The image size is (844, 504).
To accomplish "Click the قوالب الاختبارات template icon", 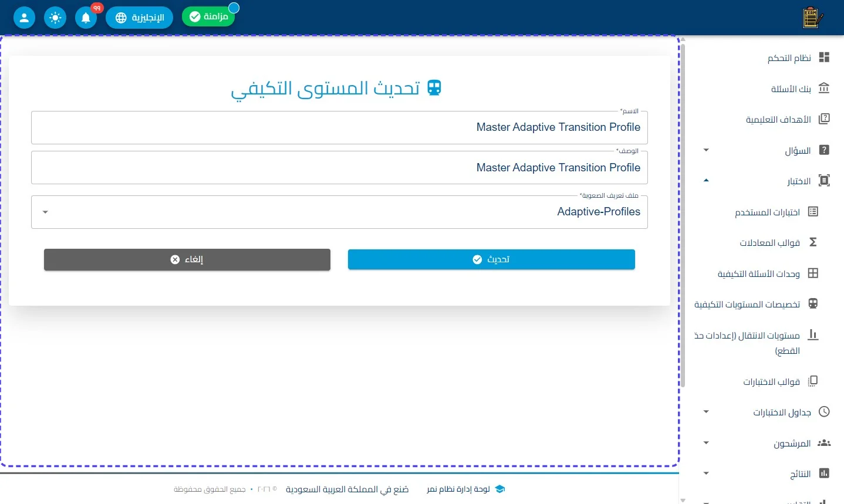I will coord(813,381).
